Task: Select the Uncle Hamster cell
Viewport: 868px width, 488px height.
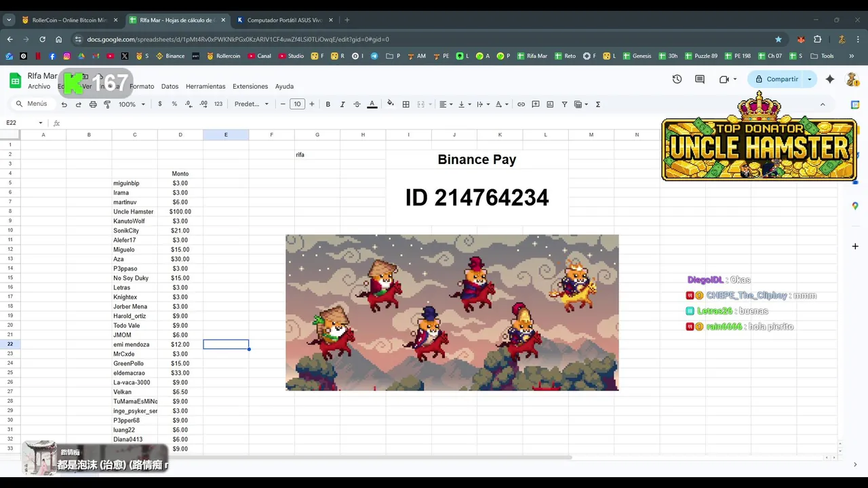Action: pyautogui.click(x=134, y=211)
